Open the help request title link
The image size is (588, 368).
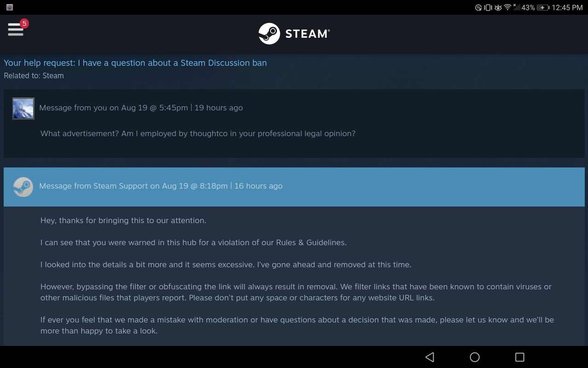tap(135, 63)
